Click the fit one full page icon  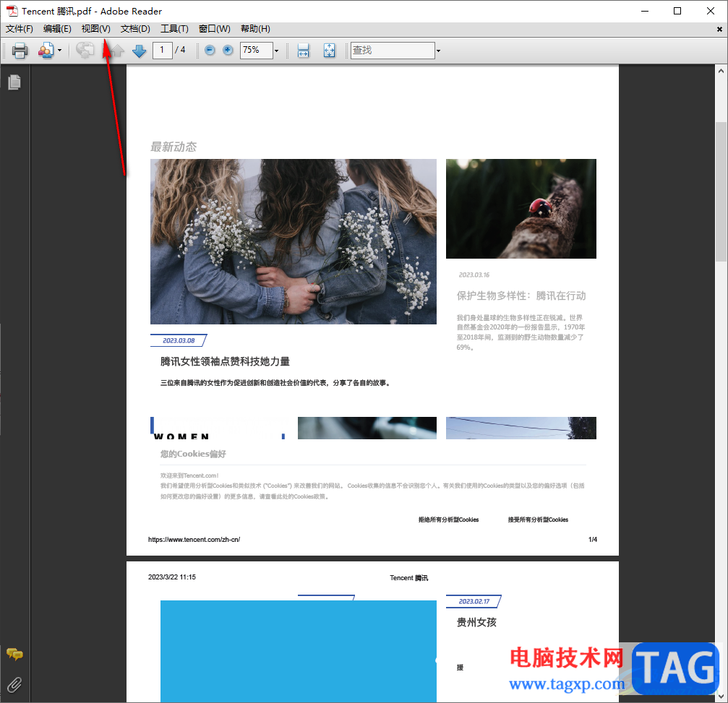click(329, 50)
